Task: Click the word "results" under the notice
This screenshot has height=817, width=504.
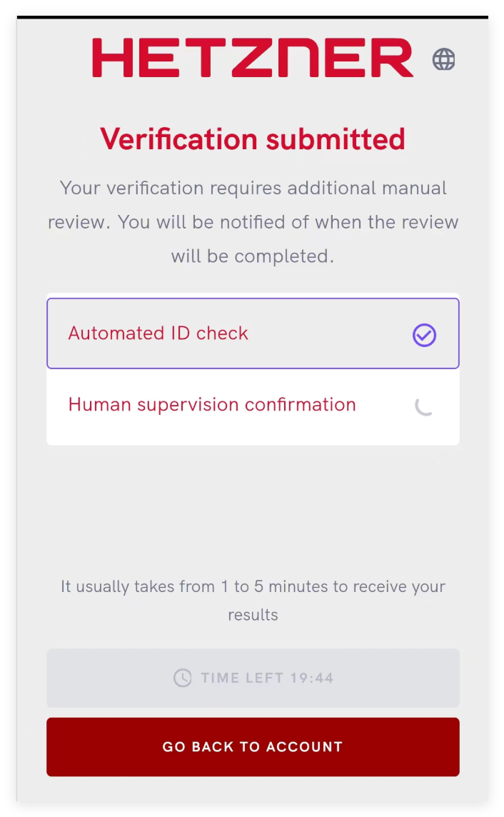Action: [253, 615]
